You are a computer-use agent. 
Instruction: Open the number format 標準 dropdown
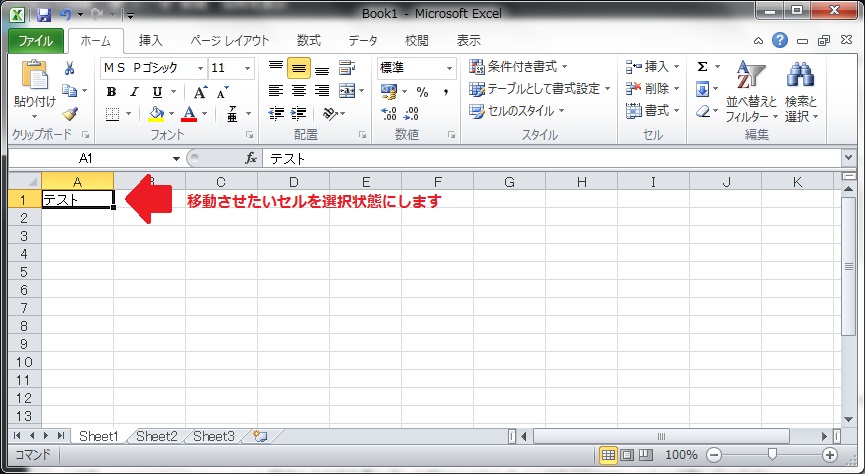coord(450,68)
